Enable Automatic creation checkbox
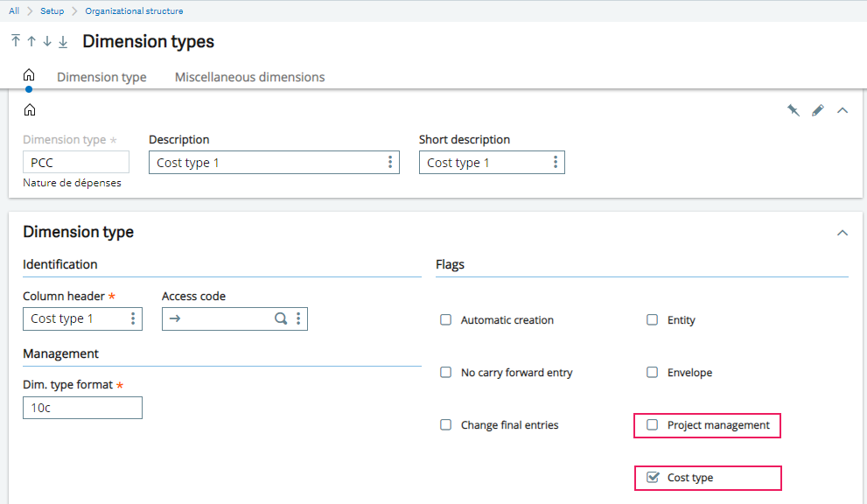The image size is (867, 504). point(445,319)
